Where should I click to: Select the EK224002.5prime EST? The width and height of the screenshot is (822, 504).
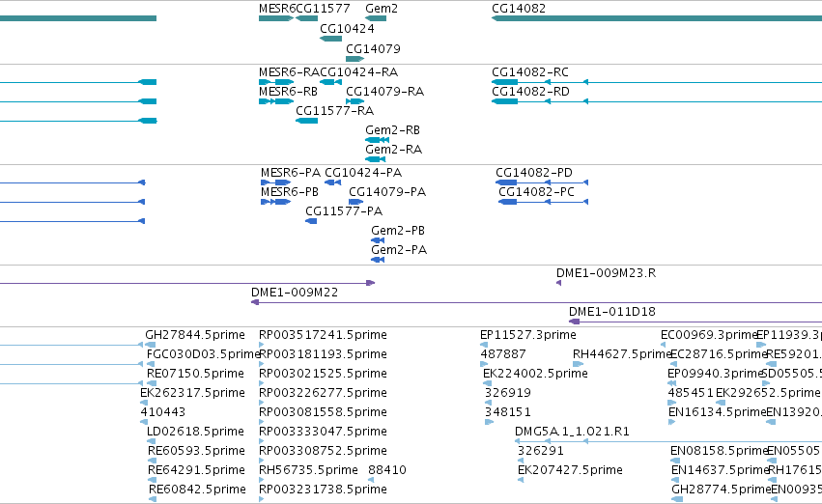[487, 383]
